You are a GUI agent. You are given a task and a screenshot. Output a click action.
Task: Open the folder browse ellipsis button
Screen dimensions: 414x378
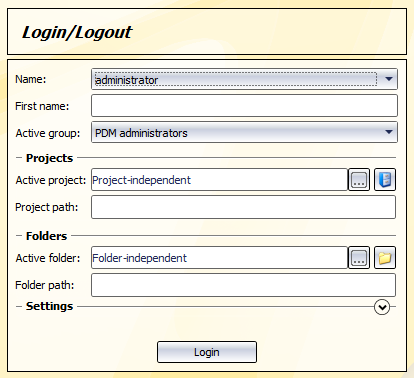tap(359, 258)
